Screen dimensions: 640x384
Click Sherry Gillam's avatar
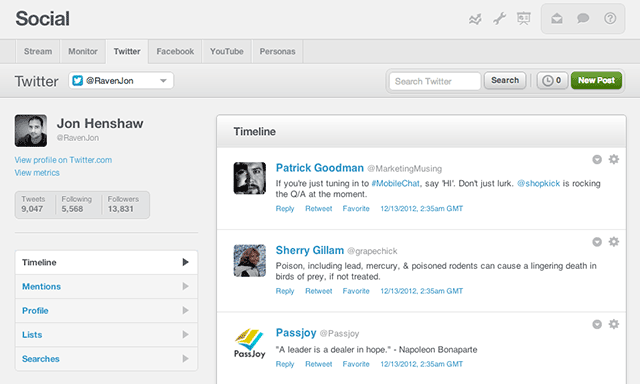250,261
